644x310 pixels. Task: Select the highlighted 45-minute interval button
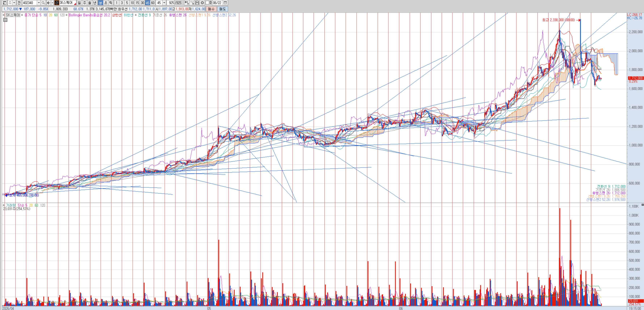(147, 3)
